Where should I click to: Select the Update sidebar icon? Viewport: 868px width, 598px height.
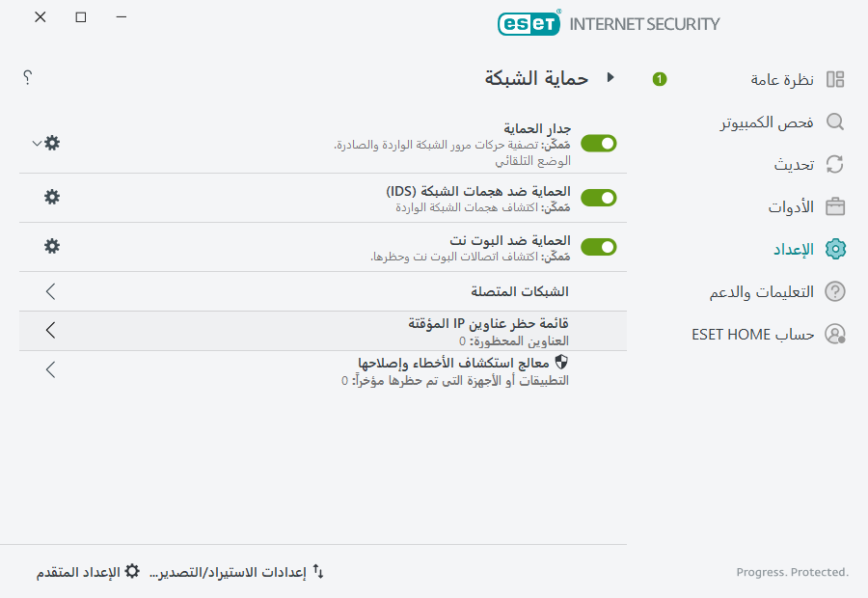point(833,164)
